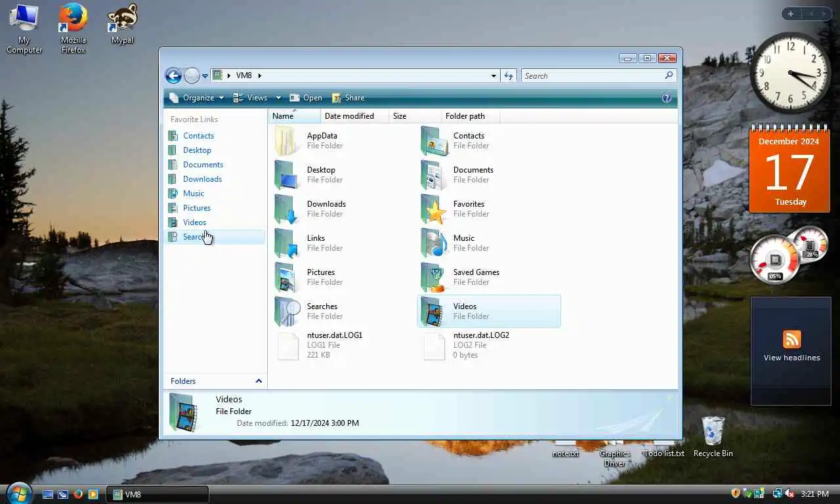
Task: Click the Open toolbar button
Action: click(306, 98)
